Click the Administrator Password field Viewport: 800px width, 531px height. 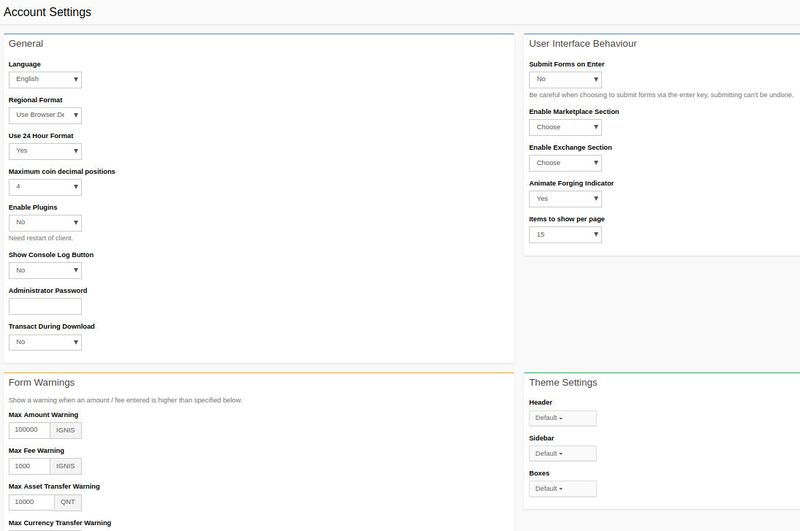(45, 306)
